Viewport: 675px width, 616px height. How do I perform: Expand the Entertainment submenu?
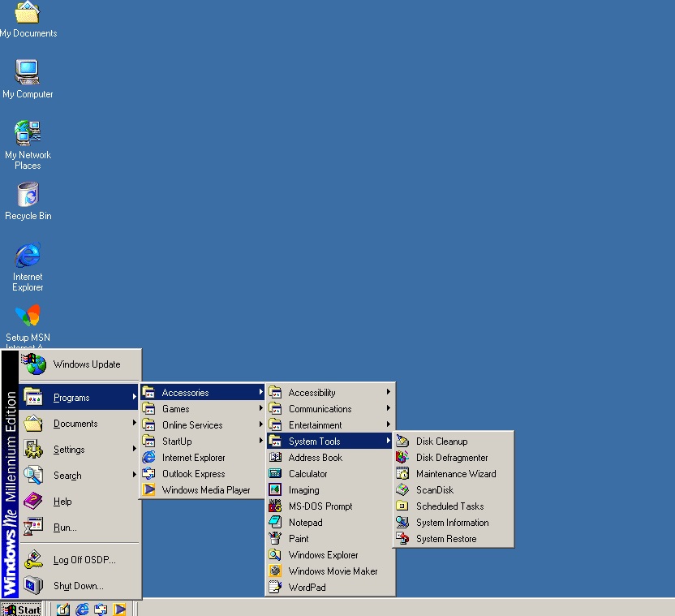pos(315,425)
